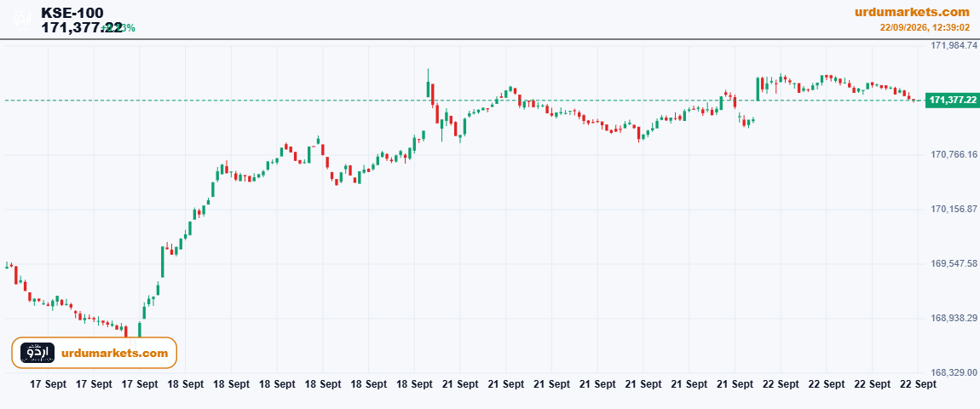Image resolution: width=980 pixels, height=409 pixels.
Task: Click the faint Urdu logo beside KSE-100 title
Action: 22,18
